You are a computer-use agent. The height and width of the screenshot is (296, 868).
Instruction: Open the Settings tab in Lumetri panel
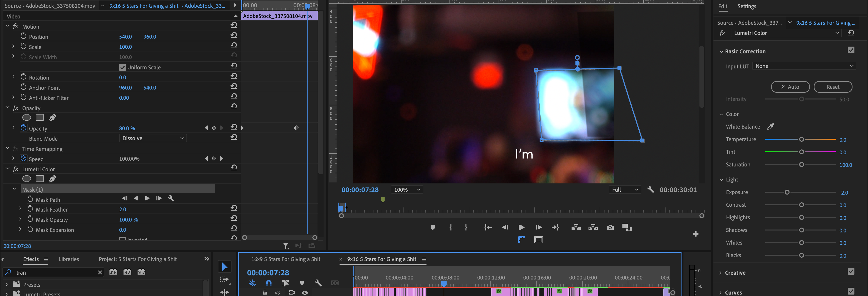(x=747, y=6)
